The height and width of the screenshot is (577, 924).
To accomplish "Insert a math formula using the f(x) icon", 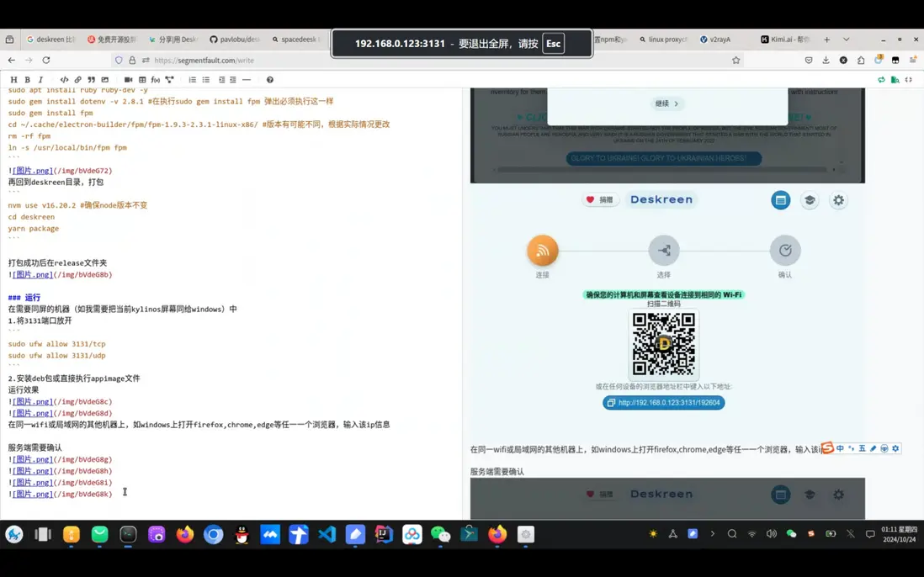I will point(157,78).
